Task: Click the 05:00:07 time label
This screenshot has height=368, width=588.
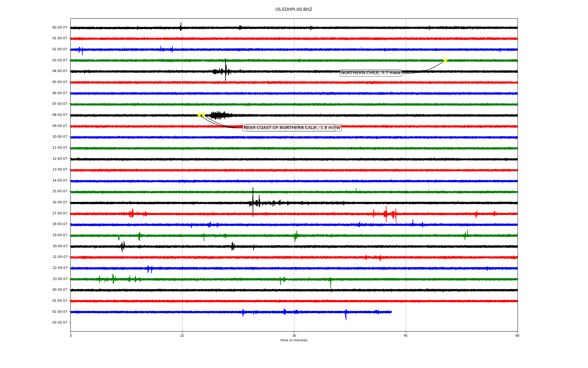Action: coord(60,82)
